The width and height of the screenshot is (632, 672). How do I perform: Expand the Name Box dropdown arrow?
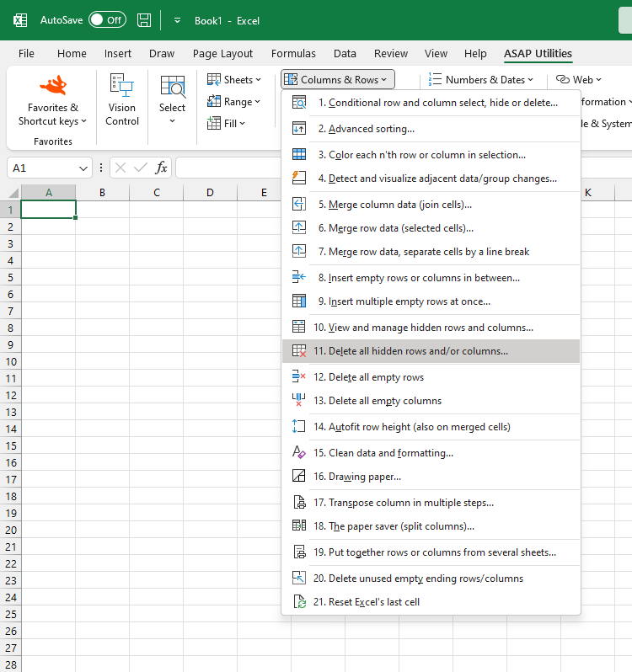[83, 168]
